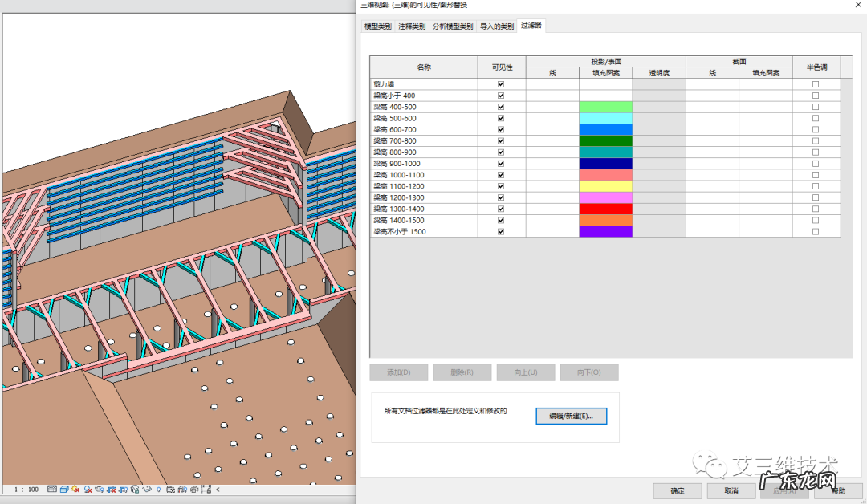This screenshot has height=504, width=867.
Task: Click the Crop View icon
Action: point(112,489)
